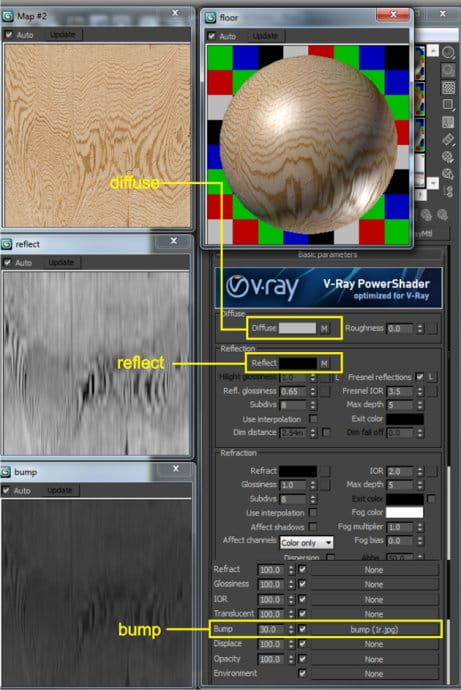Click the Sample UV Tiling icon
The width and height of the screenshot is (461, 690).
point(448,105)
